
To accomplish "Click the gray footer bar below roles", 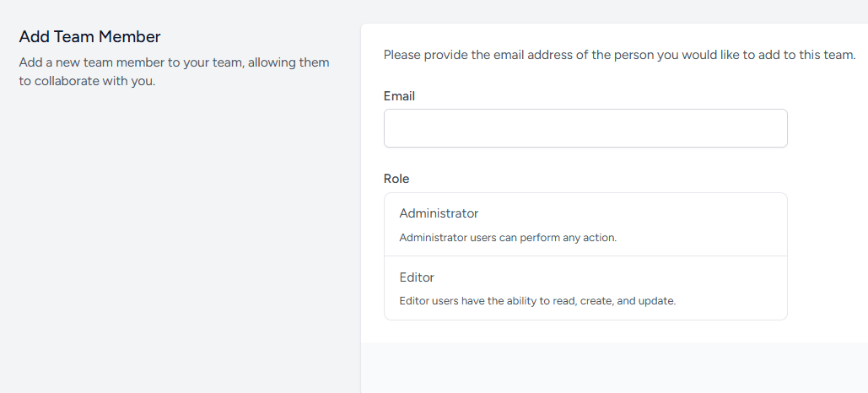I will coord(614,367).
